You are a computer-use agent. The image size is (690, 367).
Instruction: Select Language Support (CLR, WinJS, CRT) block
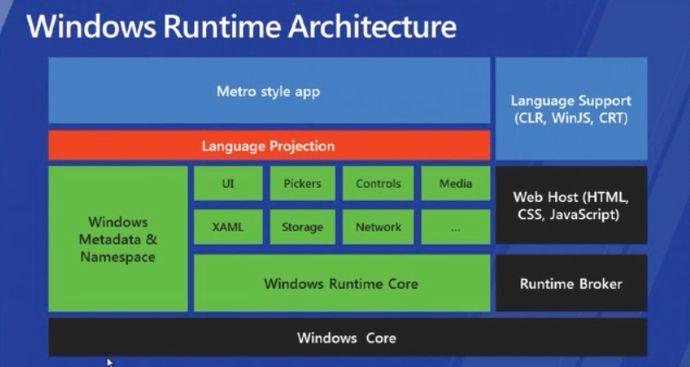571,109
